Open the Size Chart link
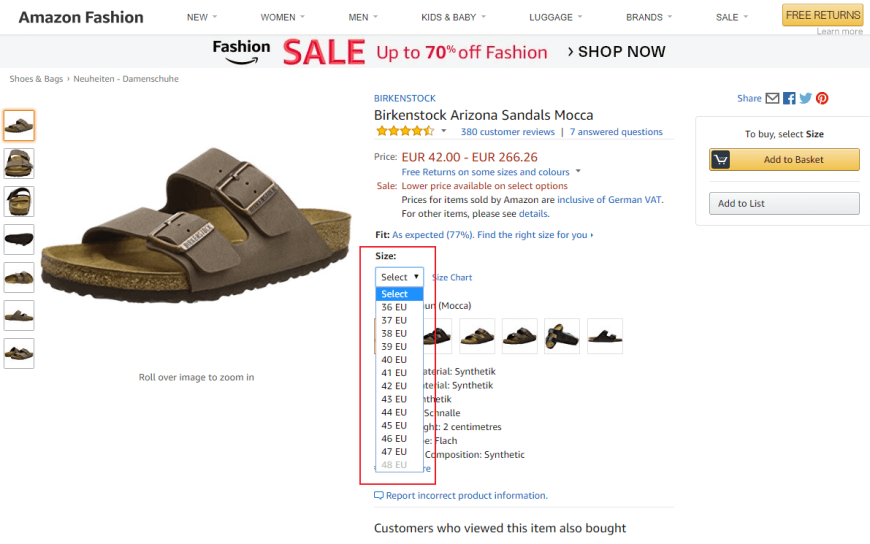 (x=452, y=278)
